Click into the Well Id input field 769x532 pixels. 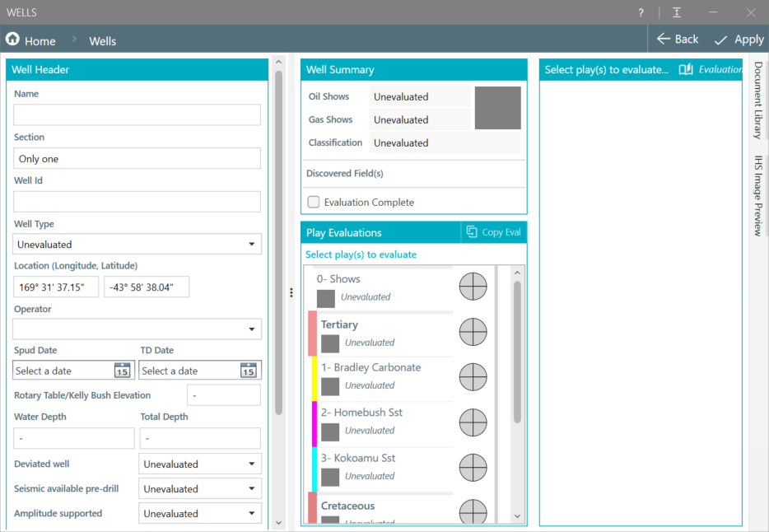137,202
